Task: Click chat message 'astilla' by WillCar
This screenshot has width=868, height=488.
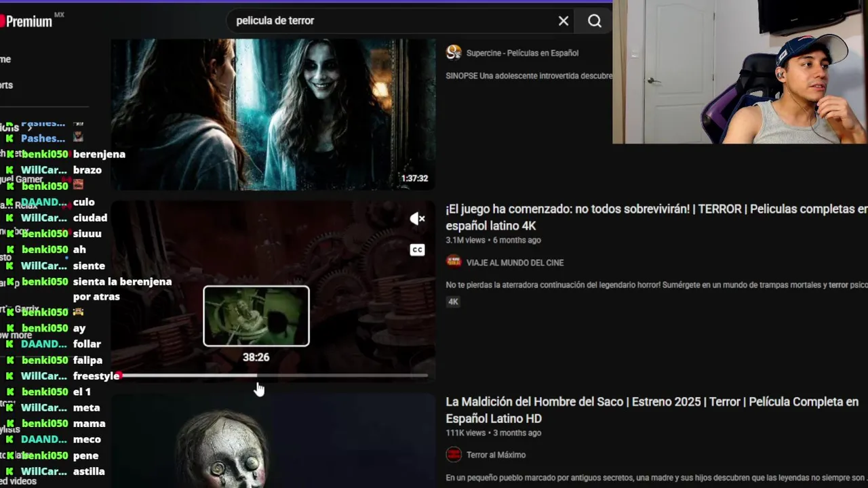Action: (x=89, y=471)
